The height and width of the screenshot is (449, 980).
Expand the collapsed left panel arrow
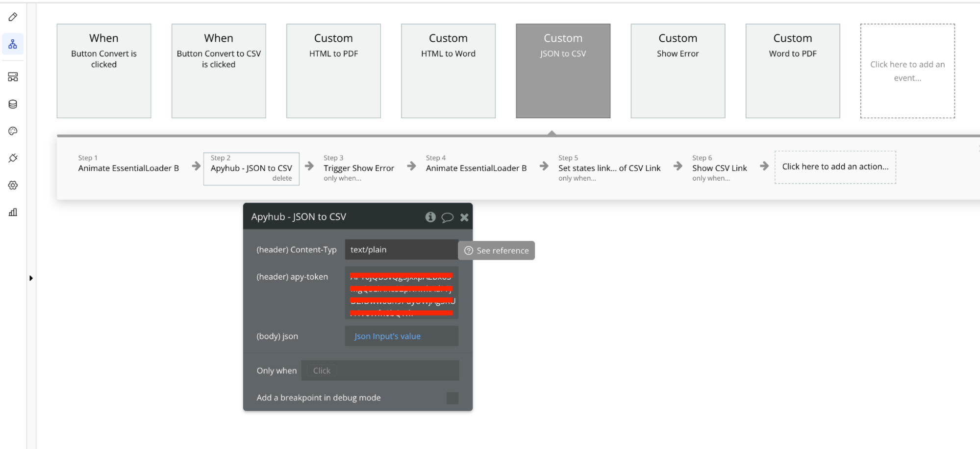[31, 278]
